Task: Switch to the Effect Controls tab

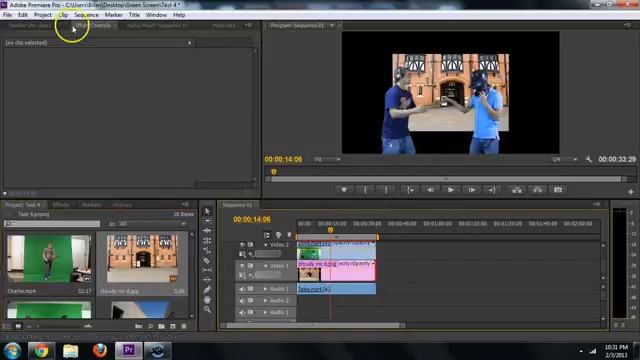Action: [x=93, y=25]
